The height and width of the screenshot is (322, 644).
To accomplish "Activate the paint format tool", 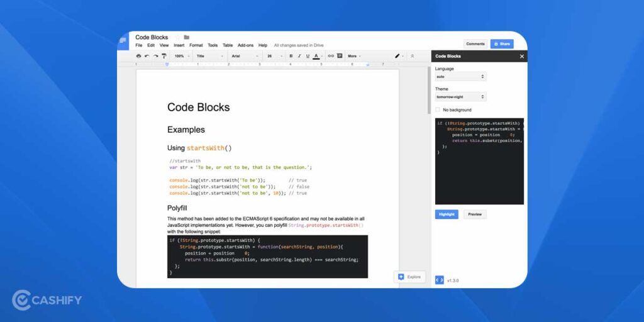I will point(164,56).
